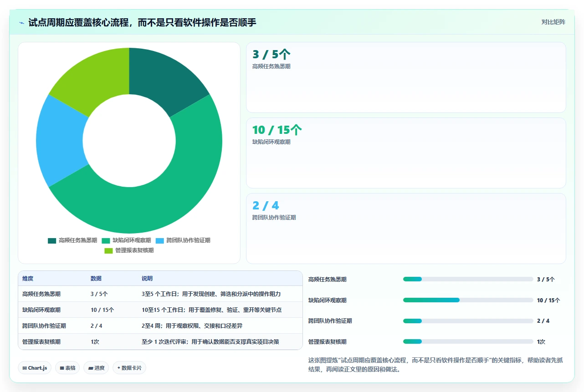The image size is (584, 392).
Task: Click the 管理报表复核期 progress bar
Action: tap(468, 341)
